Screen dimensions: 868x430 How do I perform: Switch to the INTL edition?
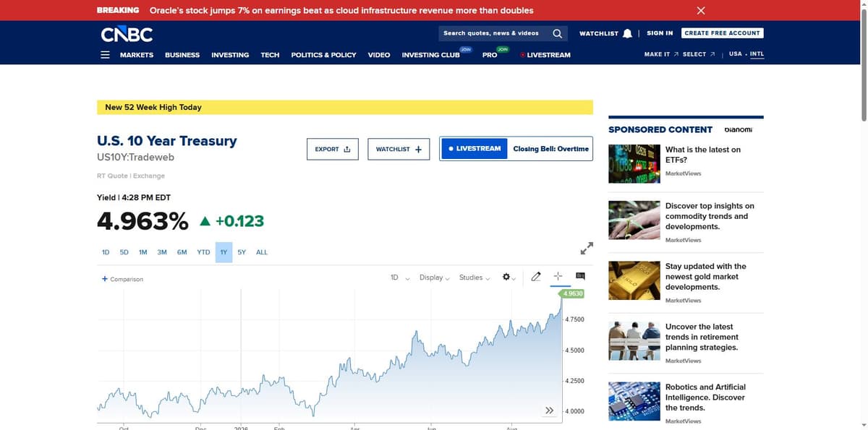click(x=757, y=54)
